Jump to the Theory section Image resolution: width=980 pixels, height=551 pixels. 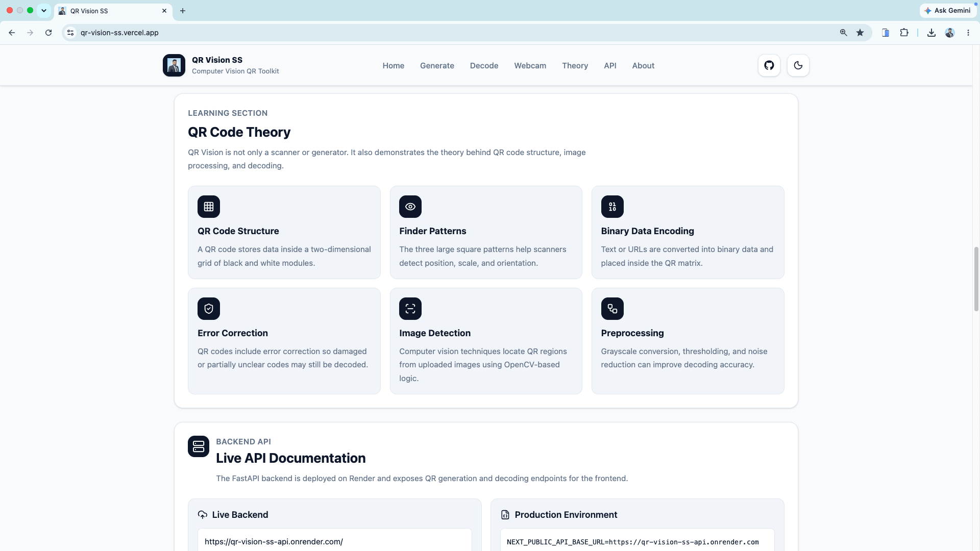575,66
